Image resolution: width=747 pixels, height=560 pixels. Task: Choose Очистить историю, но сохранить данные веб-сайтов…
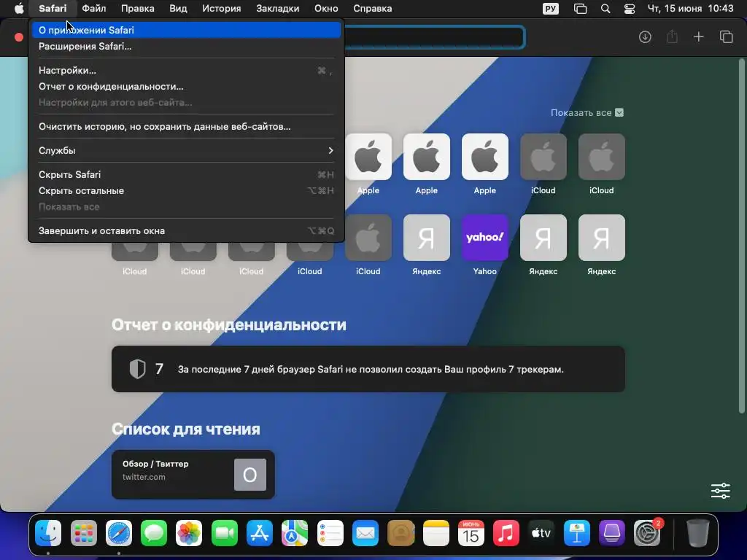186,127
